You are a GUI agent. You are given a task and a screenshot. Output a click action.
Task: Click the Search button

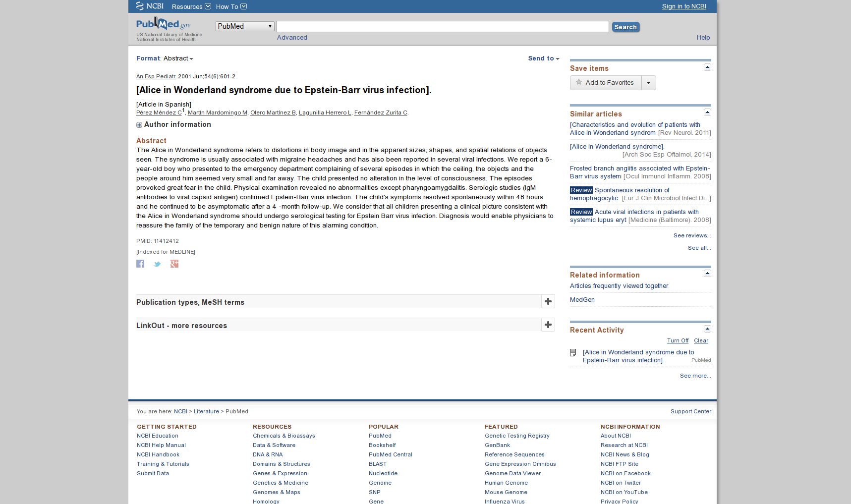coord(625,27)
